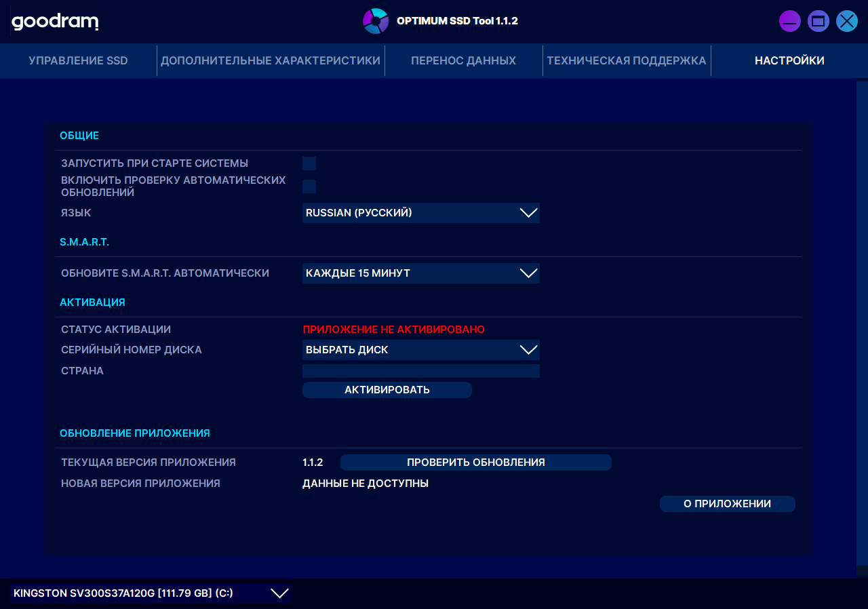This screenshot has width=868, height=609.
Task: Open ТЕХНИЧЕСКАЯ ПОДДЕРЖКА tab
Action: 627,60
